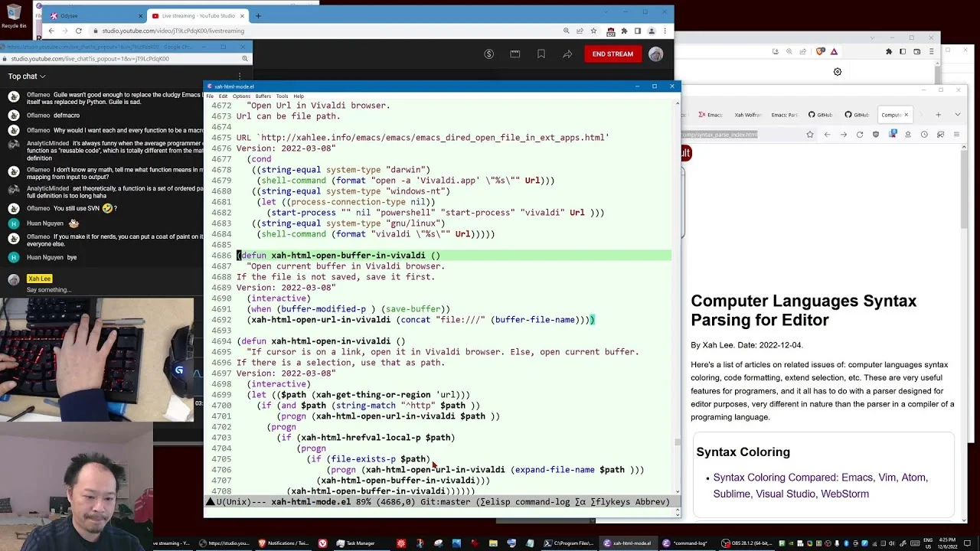Open the Tools menu in Emacs
980x551 pixels.
(282, 96)
